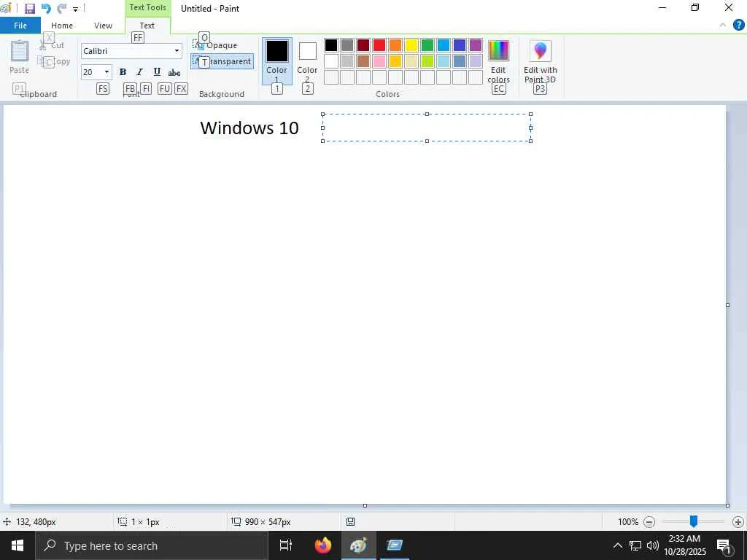Click the volume speaker icon
Screen dimensions: 747x560
click(653, 545)
